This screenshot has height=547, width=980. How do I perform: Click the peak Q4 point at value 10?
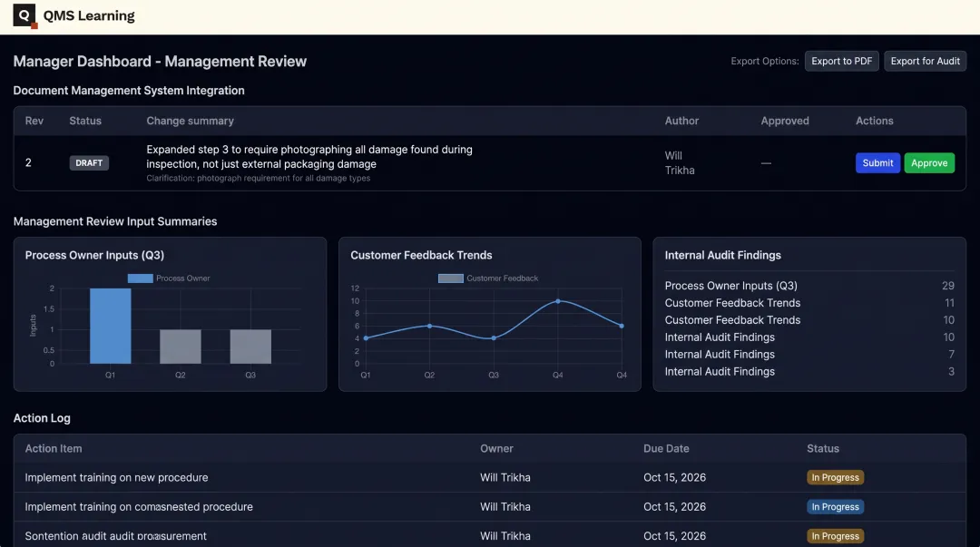(x=557, y=301)
